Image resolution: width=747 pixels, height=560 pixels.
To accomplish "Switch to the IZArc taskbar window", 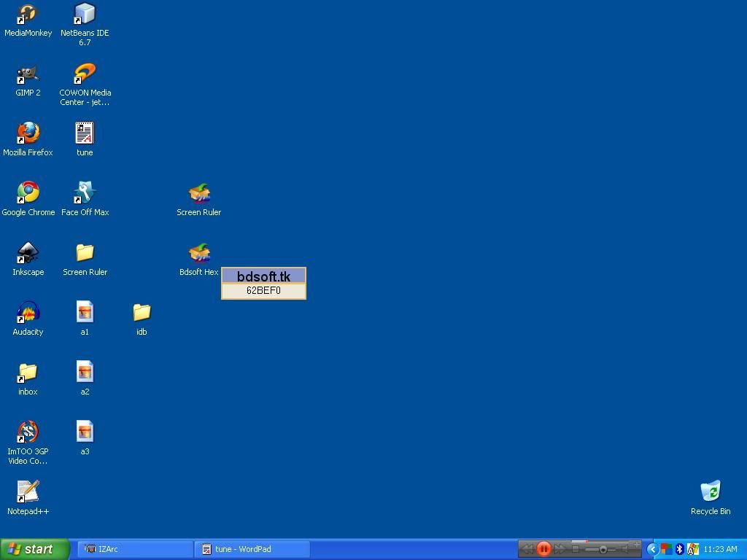I will 135,549.
